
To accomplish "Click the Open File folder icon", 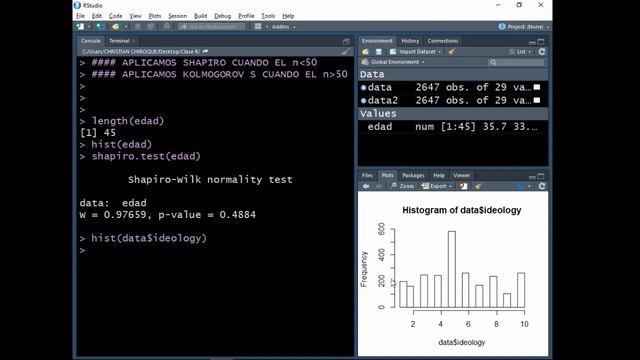I will pyautogui.click(x=116, y=27).
